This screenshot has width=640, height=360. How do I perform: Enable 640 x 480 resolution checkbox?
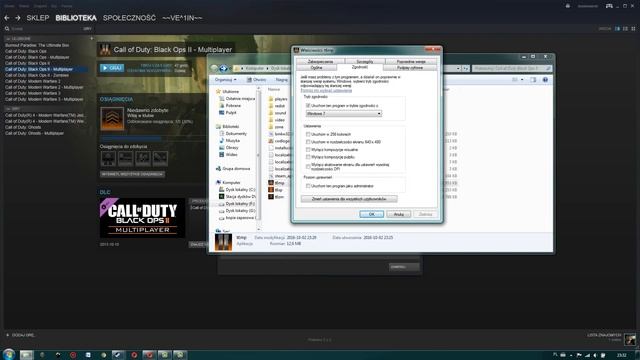pyautogui.click(x=308, y=142)
